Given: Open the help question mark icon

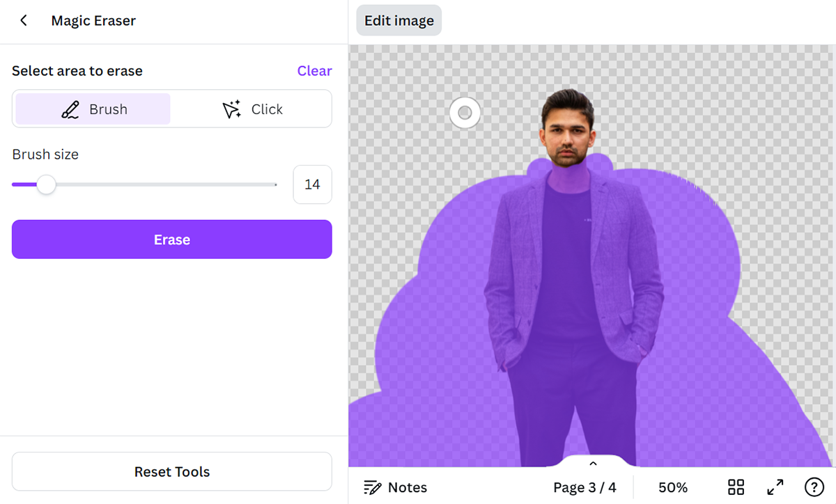Looking at the screenshot, I should (814, 487).
